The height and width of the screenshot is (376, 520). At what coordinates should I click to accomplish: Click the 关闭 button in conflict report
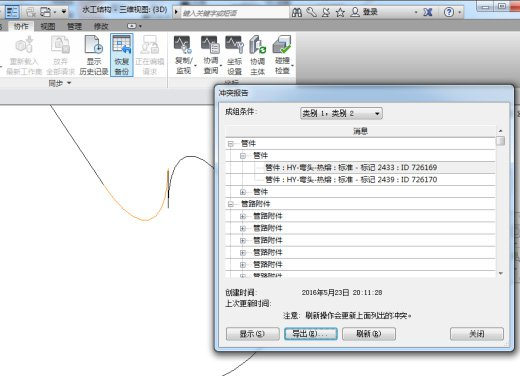point(477,334)
